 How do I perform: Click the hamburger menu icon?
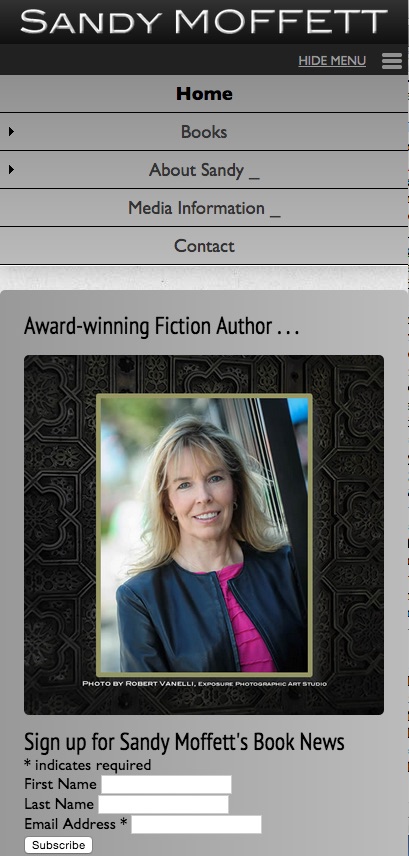pyautogui.click(x=392, y=61)
